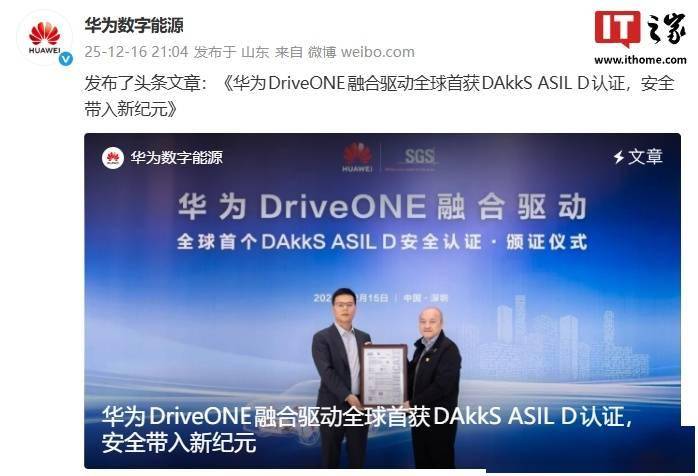The image size is (698, 476).
Task: Click the 颁证仪式 subtitle on banner
Action: coord(547,242)
